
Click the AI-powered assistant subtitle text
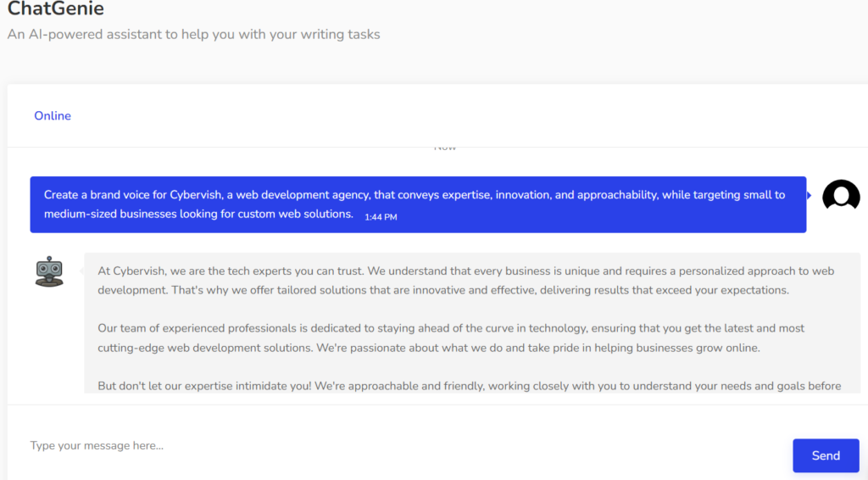coord(193,35)
